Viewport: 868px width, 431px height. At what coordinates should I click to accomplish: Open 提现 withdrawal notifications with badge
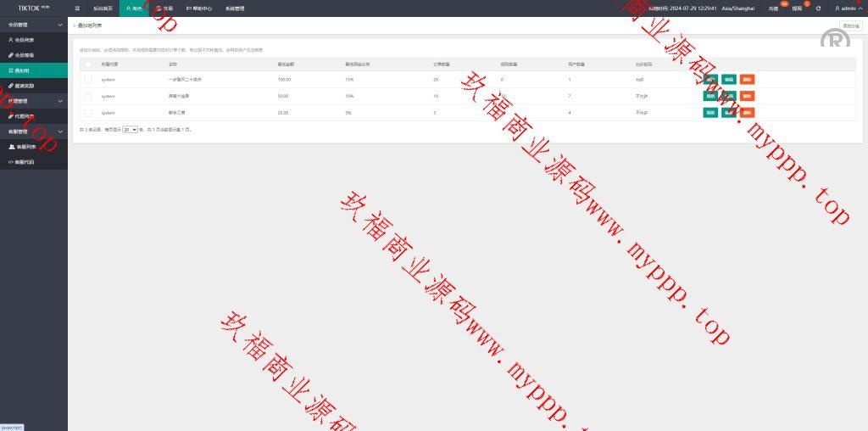pos(797,8)
